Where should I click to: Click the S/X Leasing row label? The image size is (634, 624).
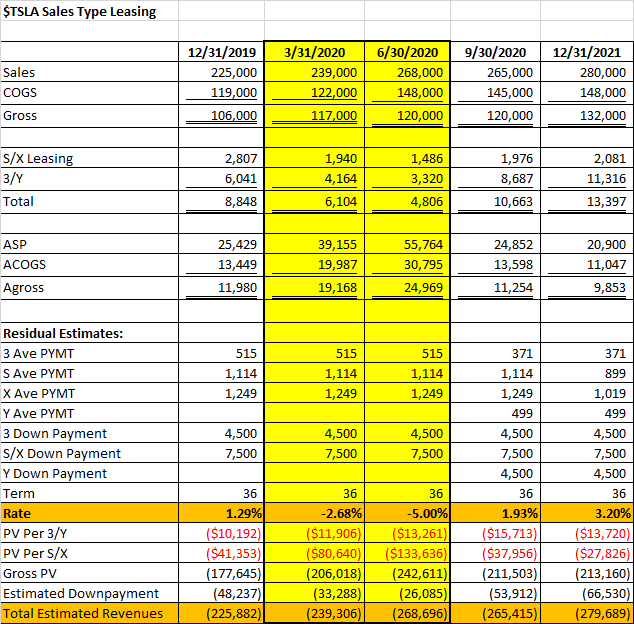[x=38, y=159]
